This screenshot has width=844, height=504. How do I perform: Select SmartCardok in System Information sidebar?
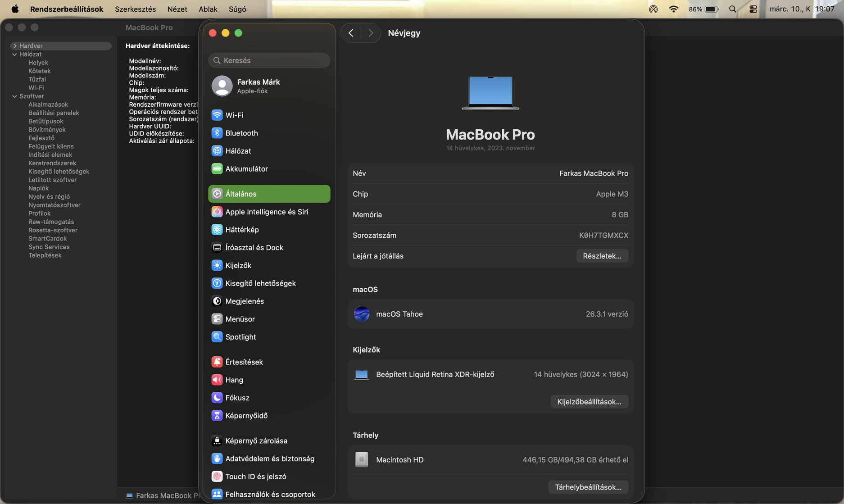(48, 239)
